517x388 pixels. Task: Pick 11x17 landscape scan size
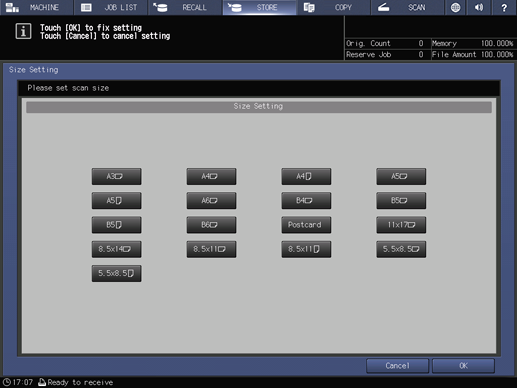point(401,225)
